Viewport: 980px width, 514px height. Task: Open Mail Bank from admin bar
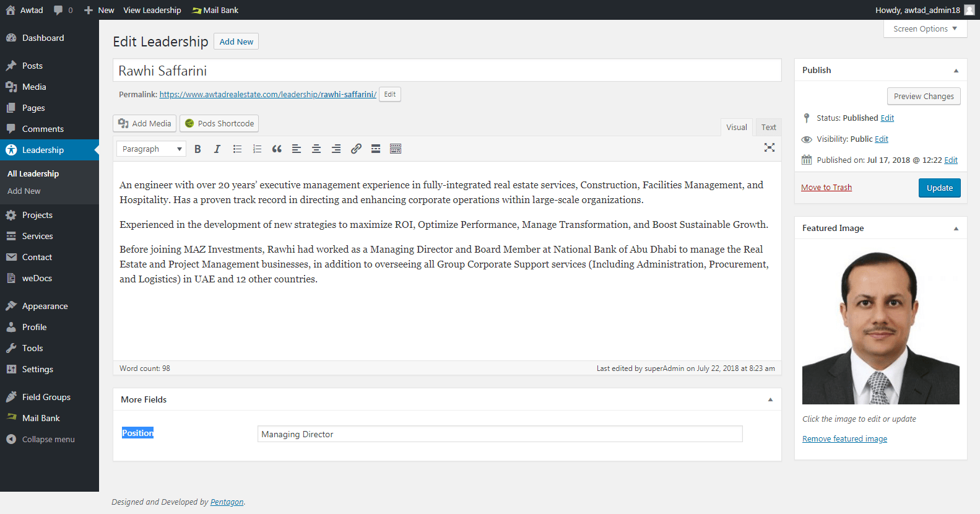click(x=215, y=10)
